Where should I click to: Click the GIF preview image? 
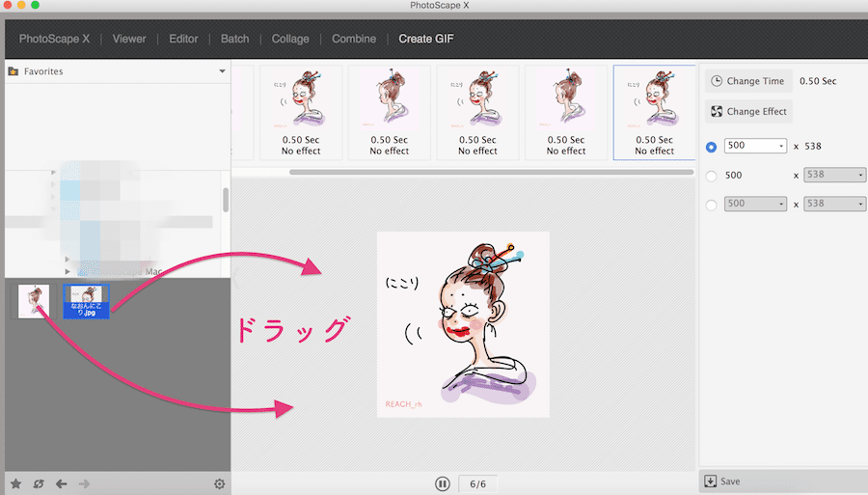click(463, 324)
